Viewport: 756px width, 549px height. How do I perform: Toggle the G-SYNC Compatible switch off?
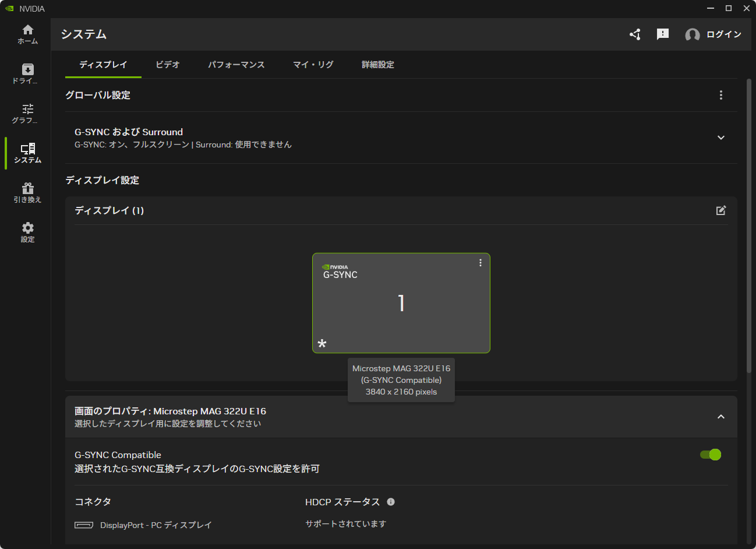pos(711,455)
